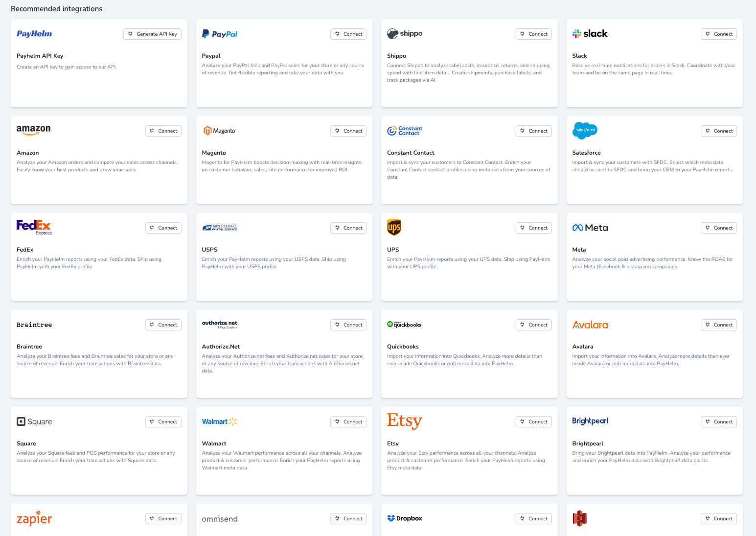Connect the Magento integration
This screenshot has width=756, height=536.
coord(348,131)
